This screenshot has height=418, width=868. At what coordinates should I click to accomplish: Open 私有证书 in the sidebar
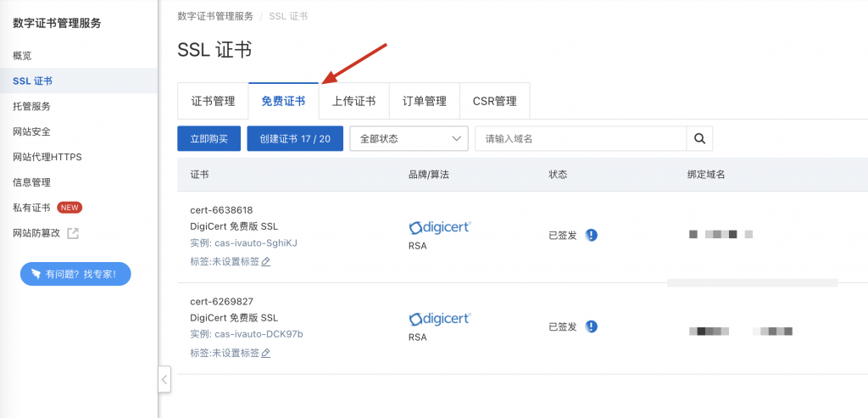[32, 208]
